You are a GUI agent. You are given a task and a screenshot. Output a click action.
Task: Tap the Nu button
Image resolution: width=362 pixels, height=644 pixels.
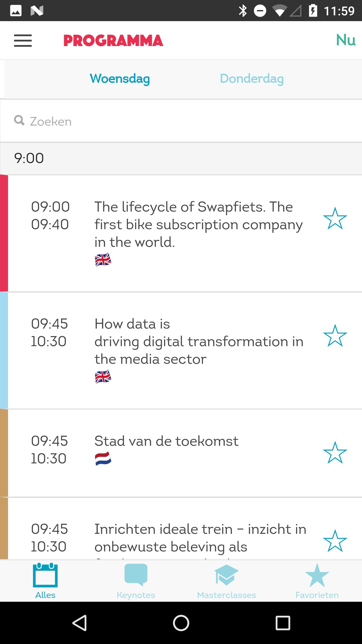(x=346, y=40)
